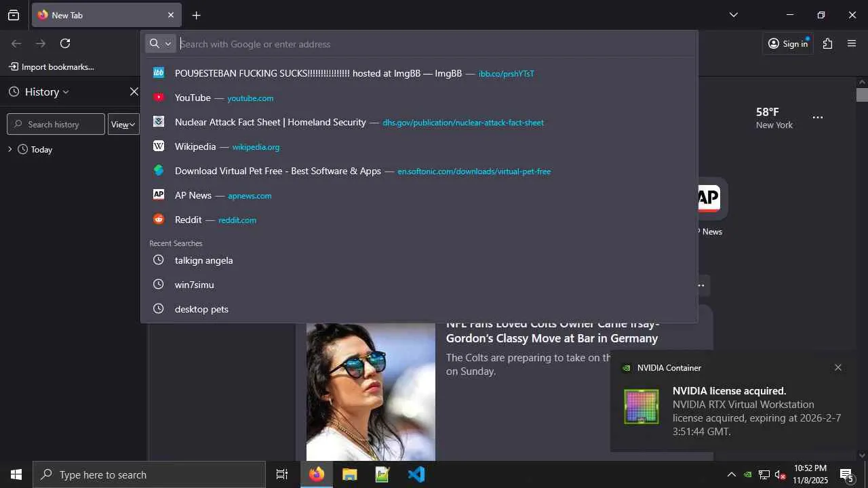Open the taskbar clock showing 10:52 PM
The image size is (868, 488).
[x=810, y=474]
